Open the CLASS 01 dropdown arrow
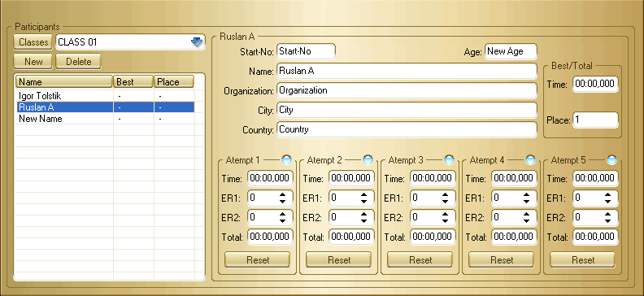 point(197,41)
